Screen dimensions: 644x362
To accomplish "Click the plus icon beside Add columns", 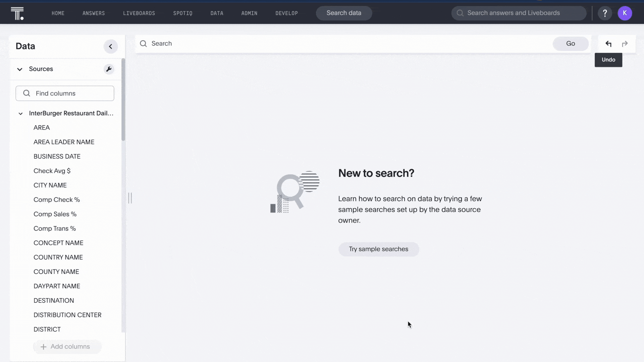I will tap(43, 347).
